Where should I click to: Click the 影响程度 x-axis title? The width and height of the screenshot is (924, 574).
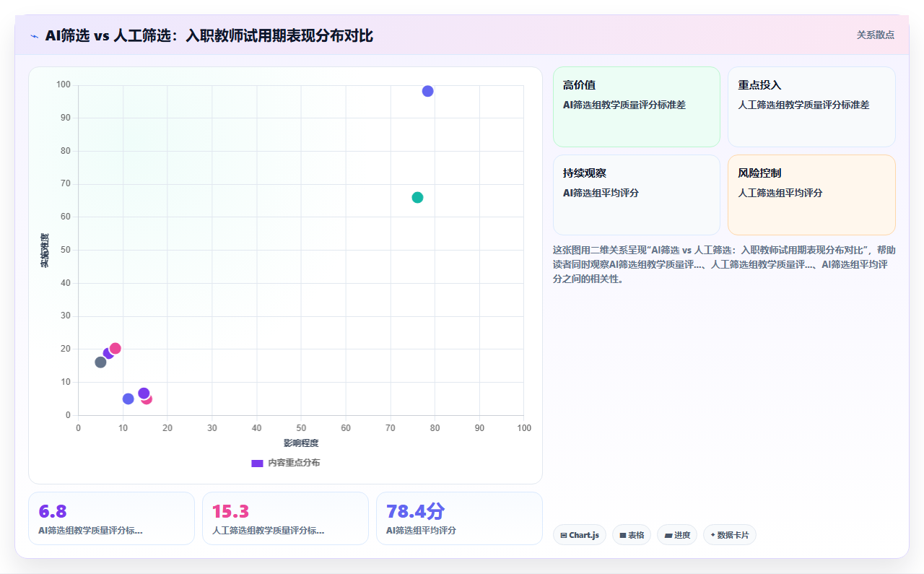(x=301, y=443)
